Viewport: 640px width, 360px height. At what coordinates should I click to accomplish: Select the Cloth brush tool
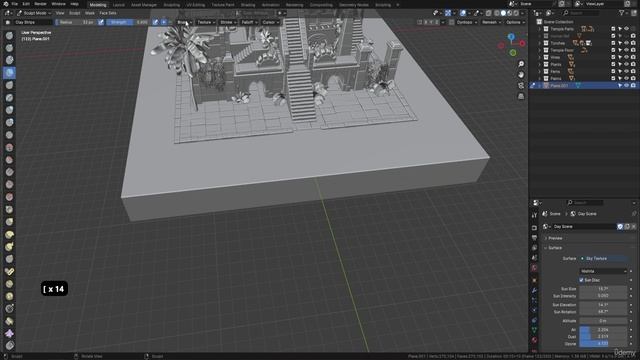[x=9, y=333]
